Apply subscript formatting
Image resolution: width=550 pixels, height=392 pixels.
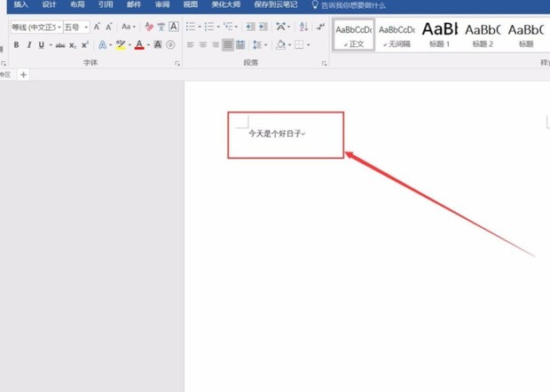(x=73, y=44)
